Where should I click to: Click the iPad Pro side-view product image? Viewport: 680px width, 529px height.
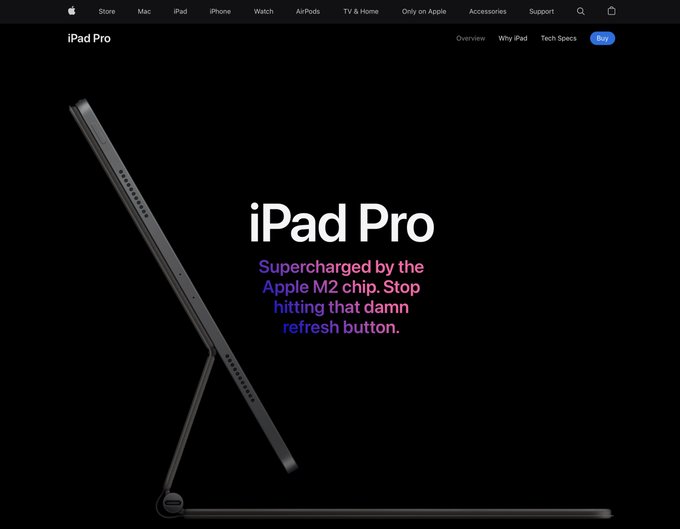click(x=340, y=308)
